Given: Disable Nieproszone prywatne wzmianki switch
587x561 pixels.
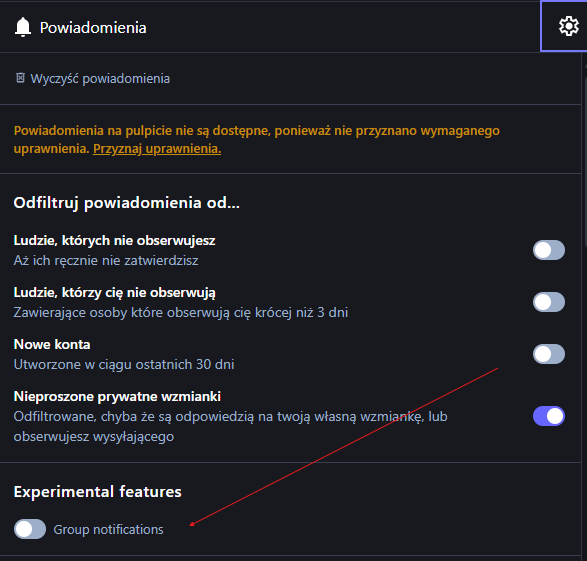Looking at the screenshot, I should click(x=549, y=416).
